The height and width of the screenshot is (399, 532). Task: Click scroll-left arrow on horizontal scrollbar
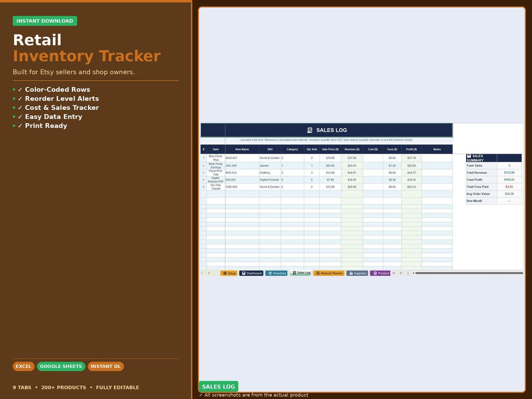tap(413, 273)
